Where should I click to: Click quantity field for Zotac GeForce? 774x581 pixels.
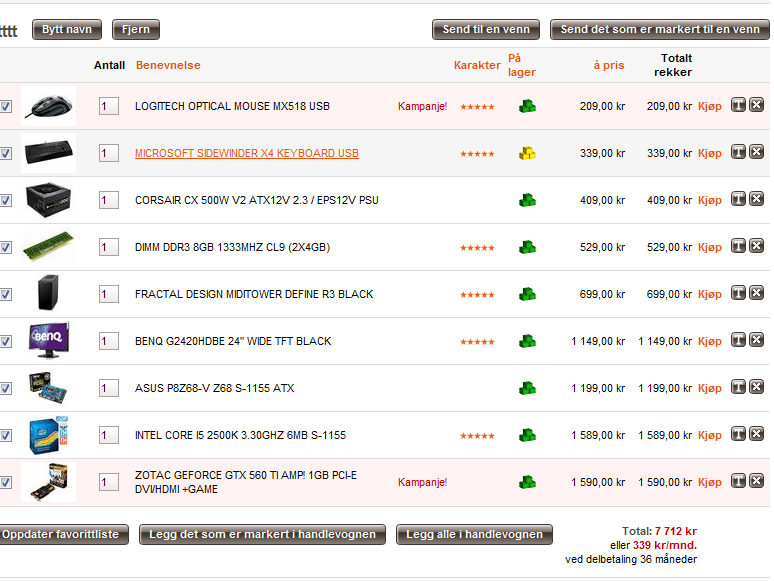(x=109, y=482)
